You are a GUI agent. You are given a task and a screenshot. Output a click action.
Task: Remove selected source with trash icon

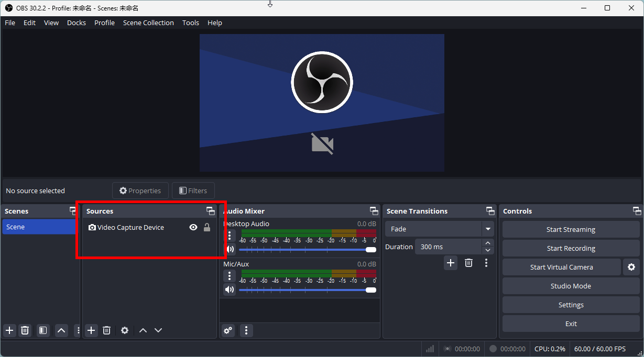point(107,330)
